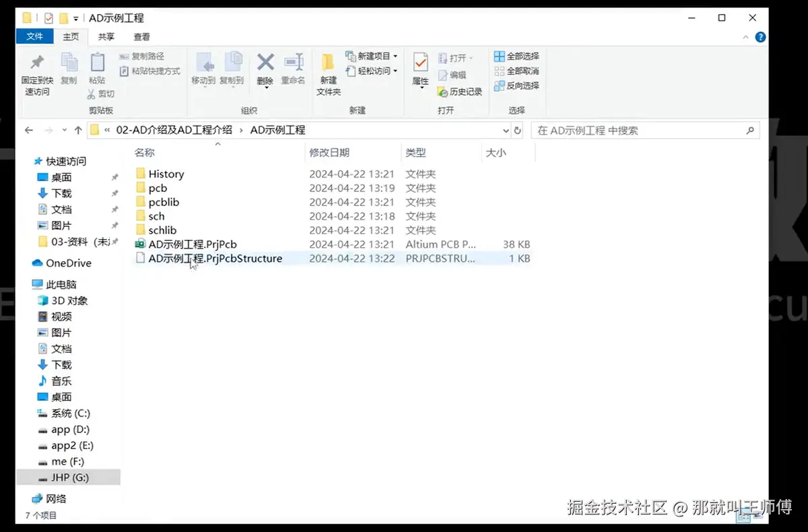Go up one folder level arrow
The width and height of the screenshot is (808, 532).
point(78,130)
